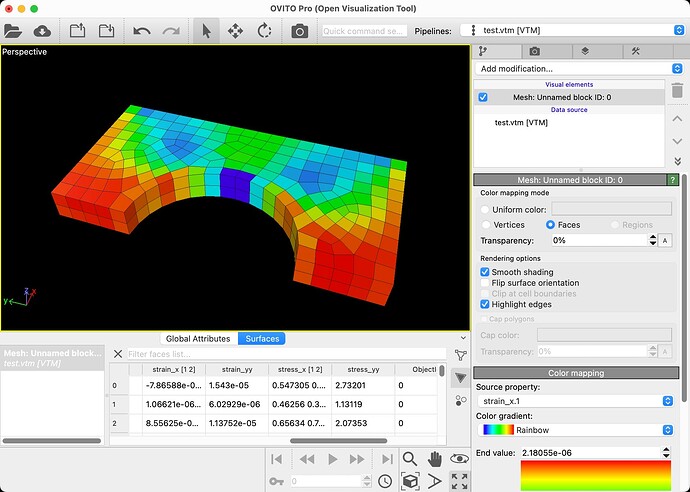The image size is (690, 492).
Task: Open the Rainbow color gradient dropdown
Action: tap(576, 430)
